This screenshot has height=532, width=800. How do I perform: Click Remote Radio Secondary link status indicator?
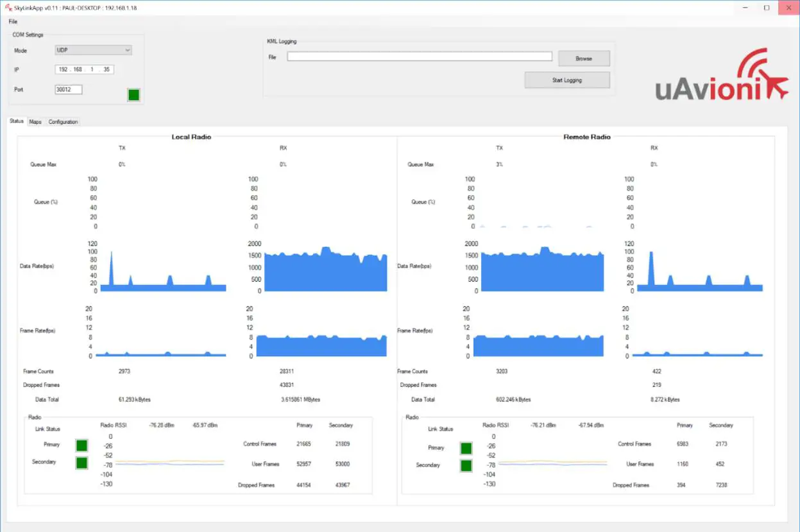(466, 466)
